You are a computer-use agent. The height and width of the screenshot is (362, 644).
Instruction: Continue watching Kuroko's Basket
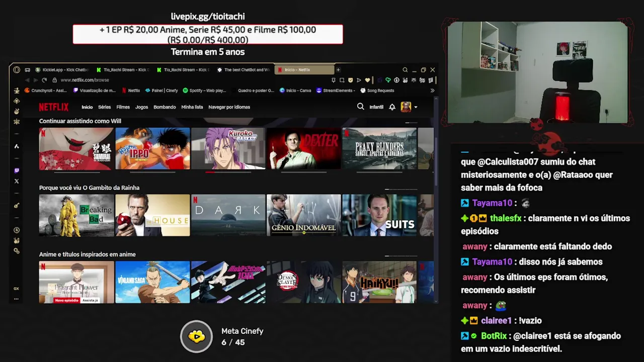(x=228, y=148)
